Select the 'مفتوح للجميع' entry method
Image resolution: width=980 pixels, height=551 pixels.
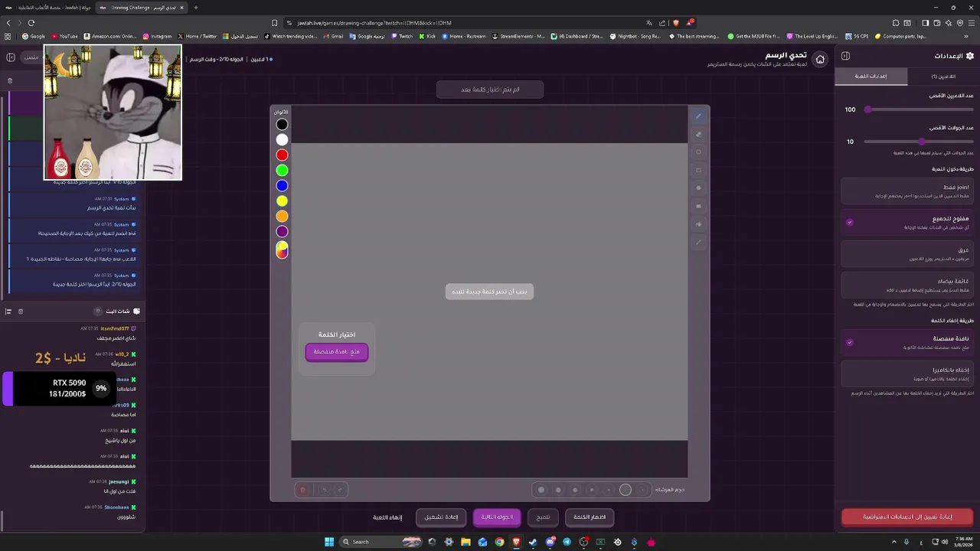pos(906,223)
